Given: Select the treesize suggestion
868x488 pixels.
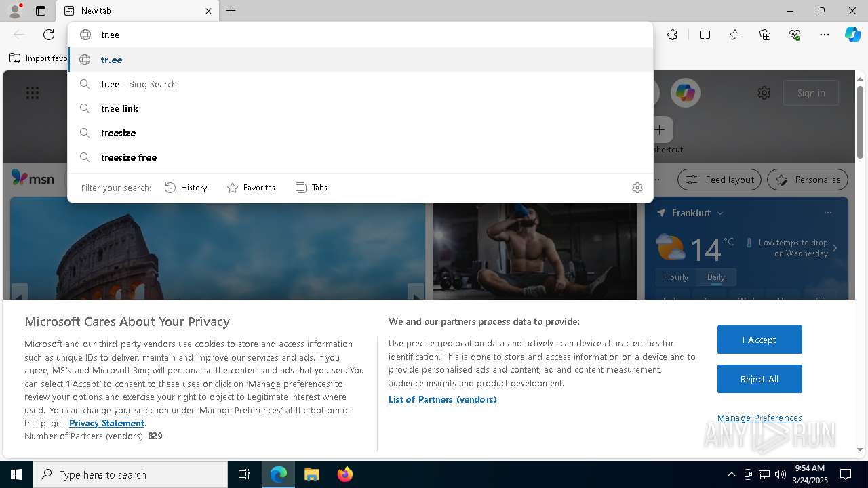Looking at the screenshot, I should (x=360, y=133).
